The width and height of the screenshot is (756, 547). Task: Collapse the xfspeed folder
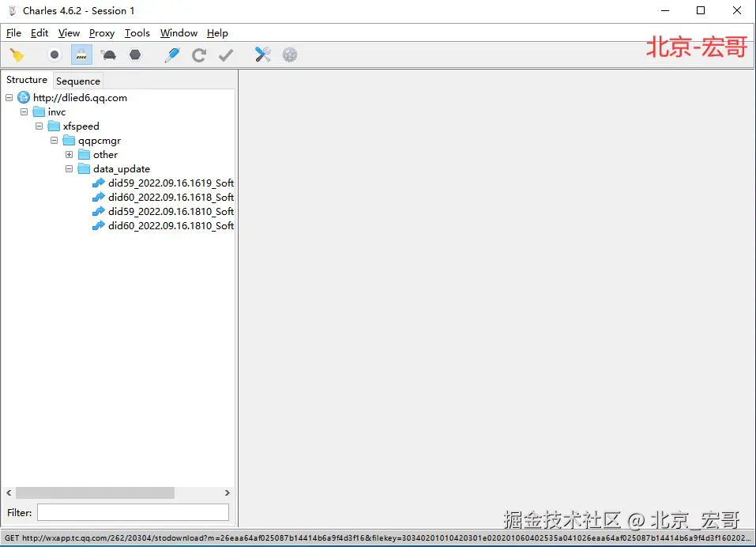39,126
